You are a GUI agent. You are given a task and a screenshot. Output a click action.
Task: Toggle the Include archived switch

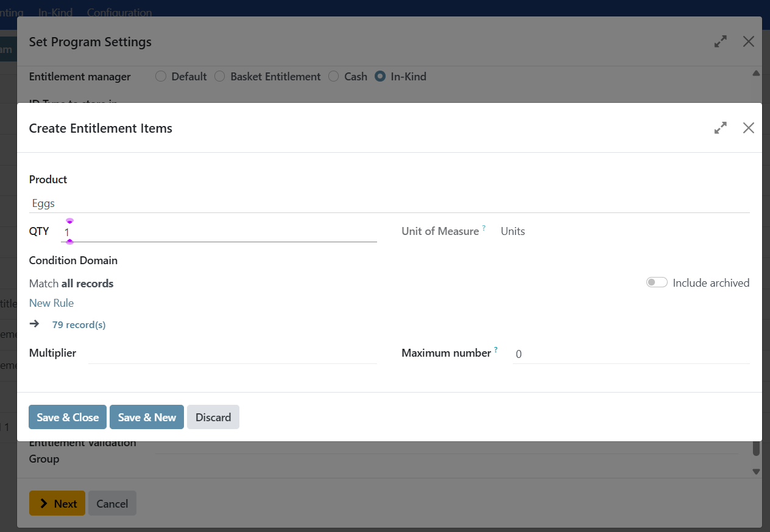(657, 282)
